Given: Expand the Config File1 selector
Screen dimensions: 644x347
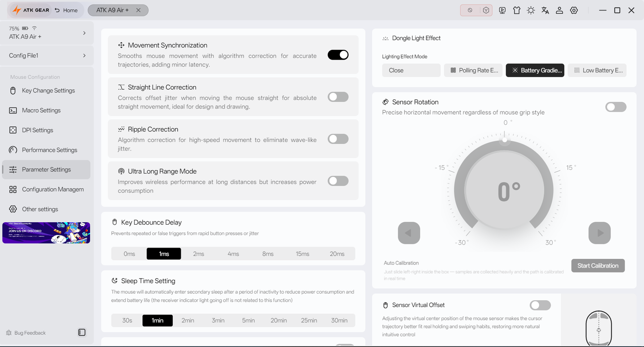Looking at the screenshot, I should (x=47, y=56).
